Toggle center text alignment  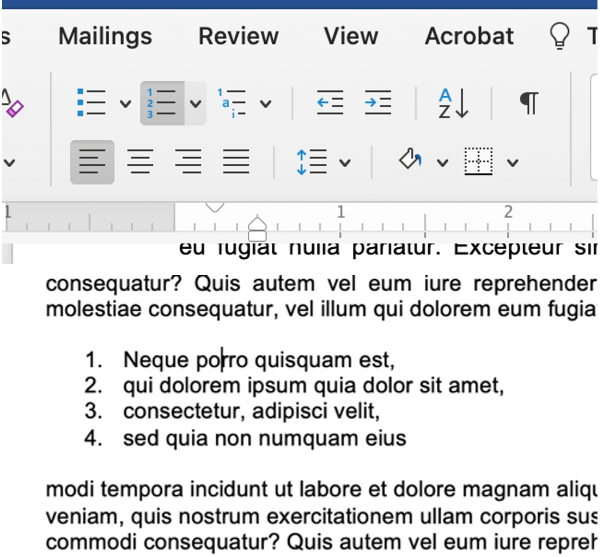[140, 162]
